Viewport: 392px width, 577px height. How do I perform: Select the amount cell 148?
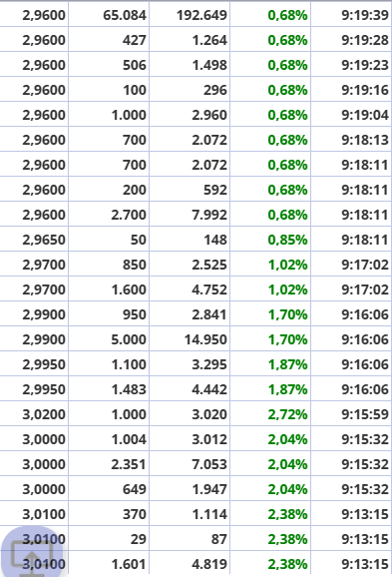pos(190,240)
